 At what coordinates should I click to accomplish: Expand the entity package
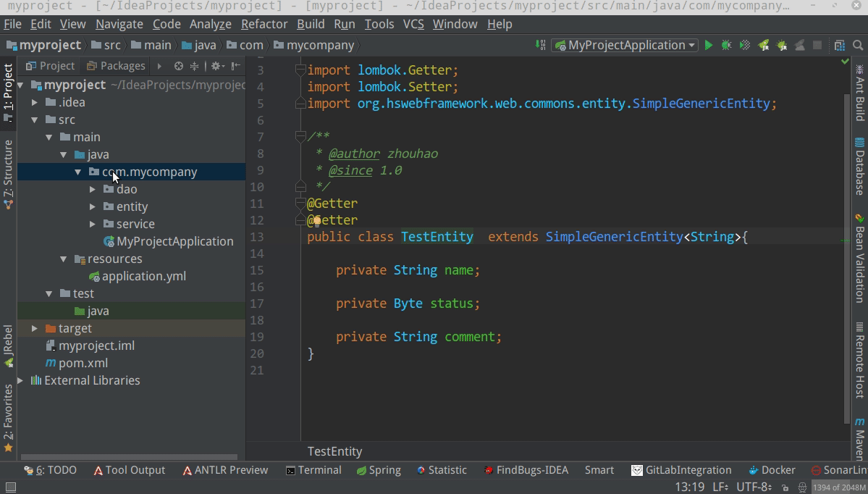92,206
